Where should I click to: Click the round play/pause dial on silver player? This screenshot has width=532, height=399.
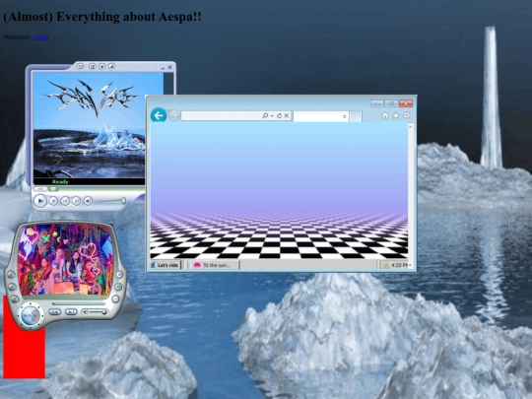(x=31, y=316)
